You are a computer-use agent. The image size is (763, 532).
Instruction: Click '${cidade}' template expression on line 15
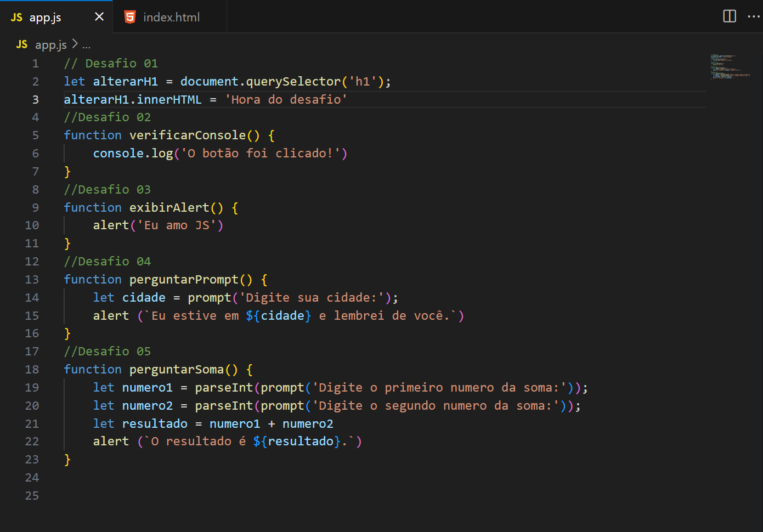279,316
